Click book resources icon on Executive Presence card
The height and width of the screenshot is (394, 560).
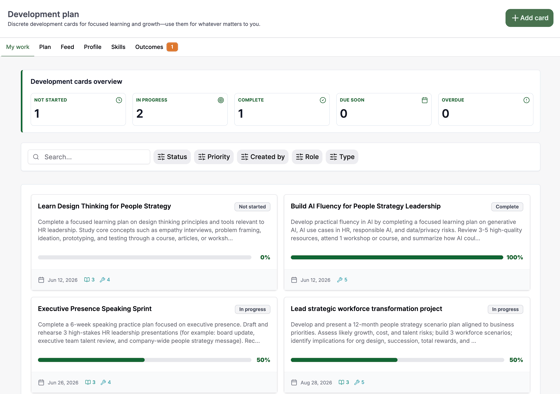tap(88, 382)
